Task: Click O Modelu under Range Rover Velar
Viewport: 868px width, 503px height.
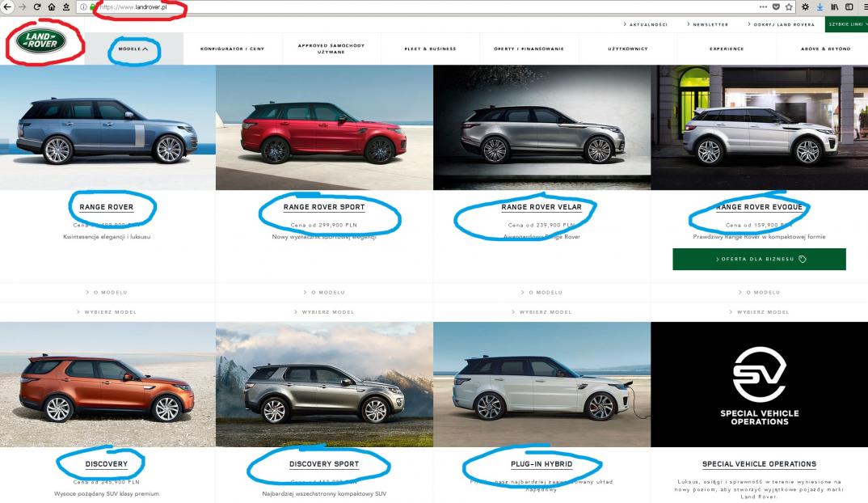Action: [x=541, y=292]
